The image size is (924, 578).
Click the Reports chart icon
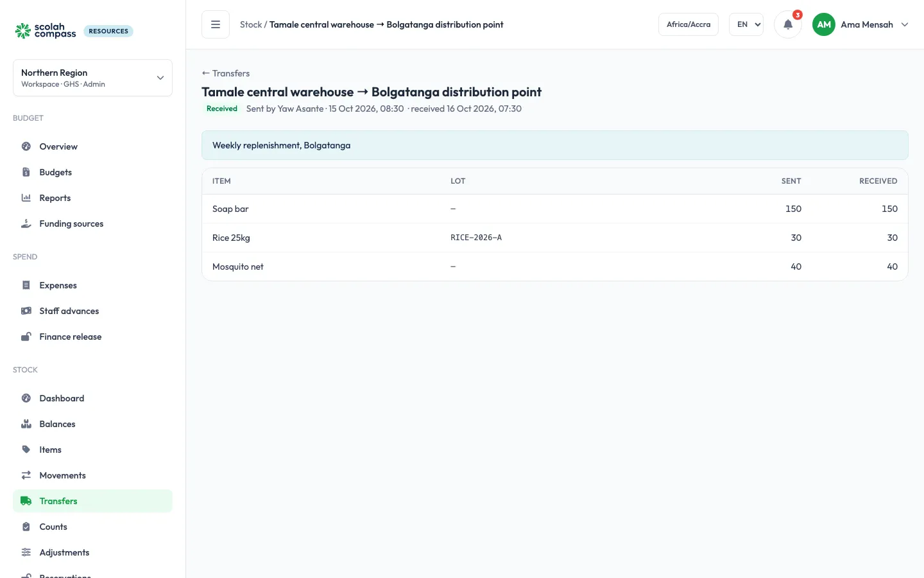pos(26,198)
